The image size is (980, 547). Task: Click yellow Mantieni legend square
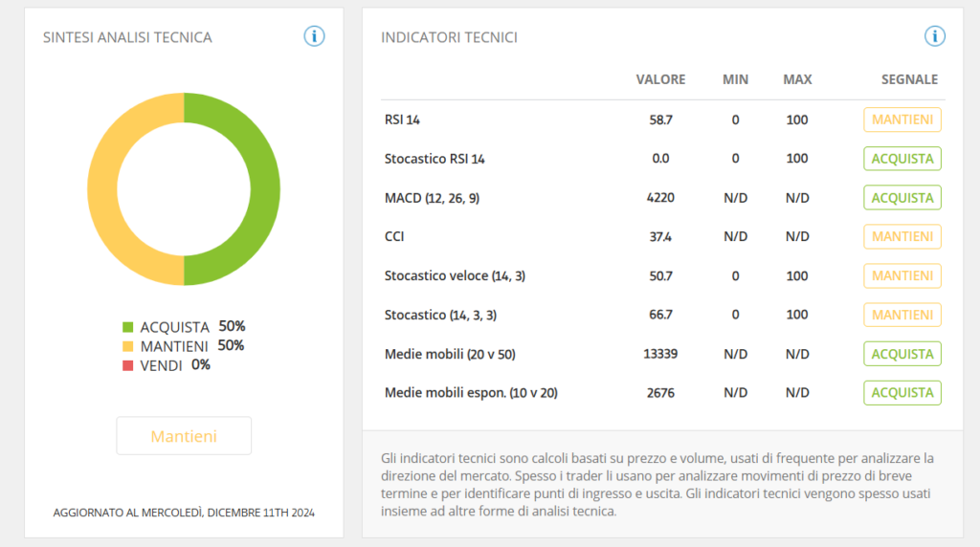click(128, 346)
